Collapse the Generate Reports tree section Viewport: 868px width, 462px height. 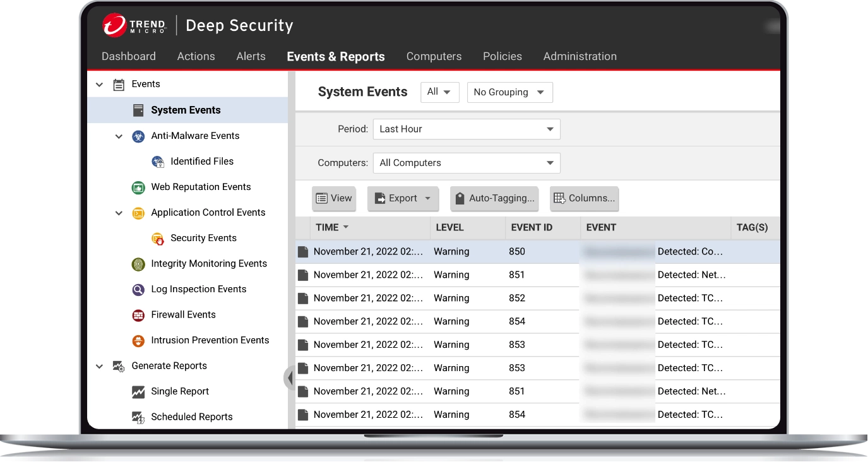pos(99,366)
